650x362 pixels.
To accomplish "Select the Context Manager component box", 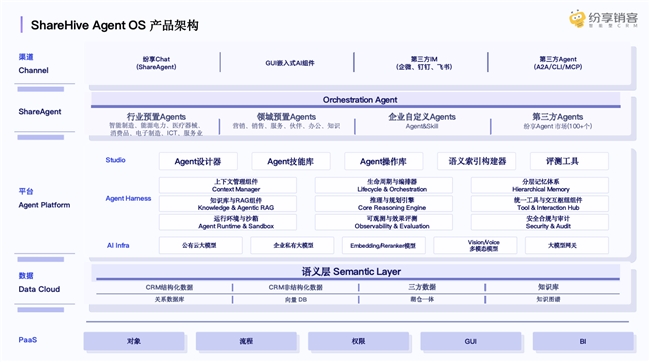I will pos(228,185).
